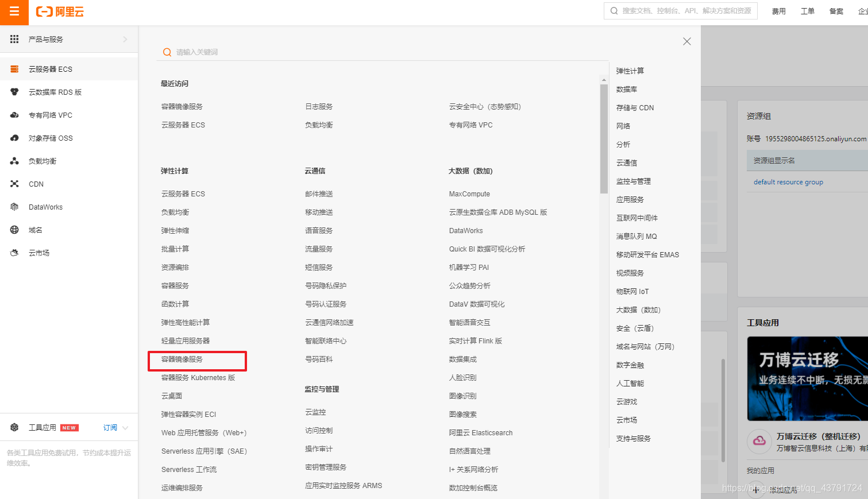Image resolution: width=868 pixels, height=499 pixels.
Task: Click the 订阅 link in sidebar
Action: [110, 428]
